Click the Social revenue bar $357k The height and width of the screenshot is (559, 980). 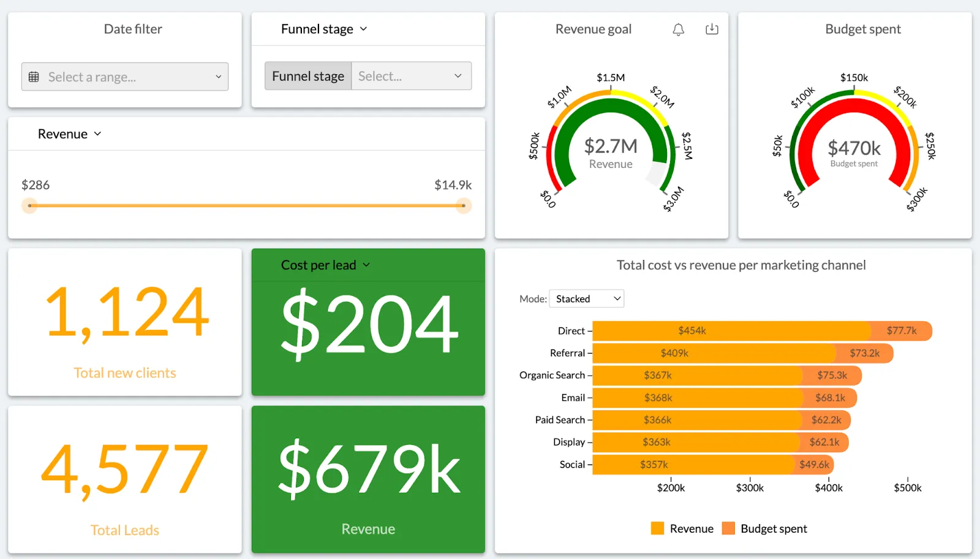[x=693, y=465]
